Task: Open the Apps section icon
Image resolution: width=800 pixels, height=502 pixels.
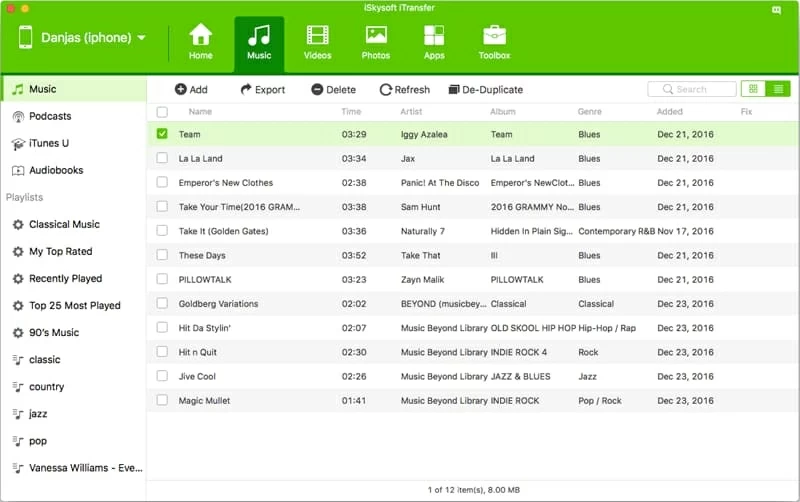Action: 434,37
